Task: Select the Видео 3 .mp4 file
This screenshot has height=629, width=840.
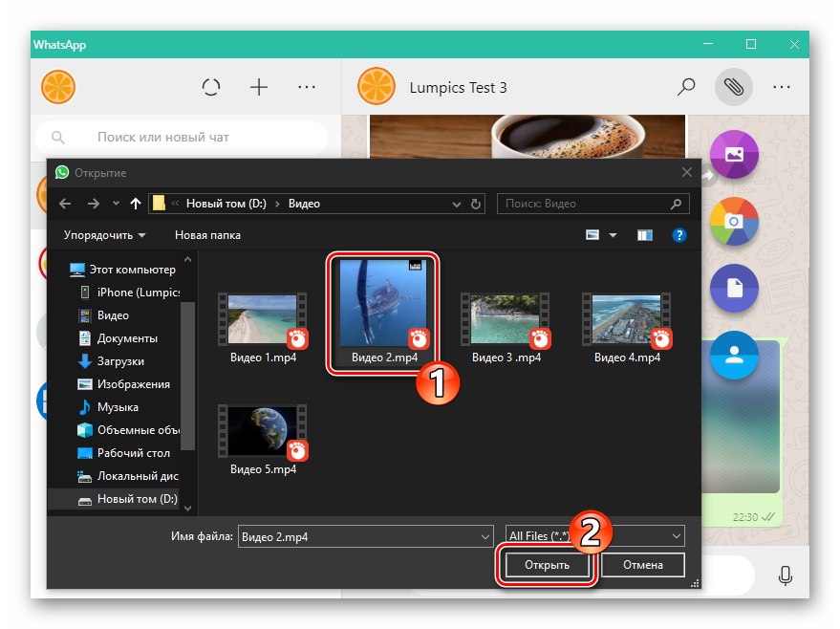Action: coord(506,328)
